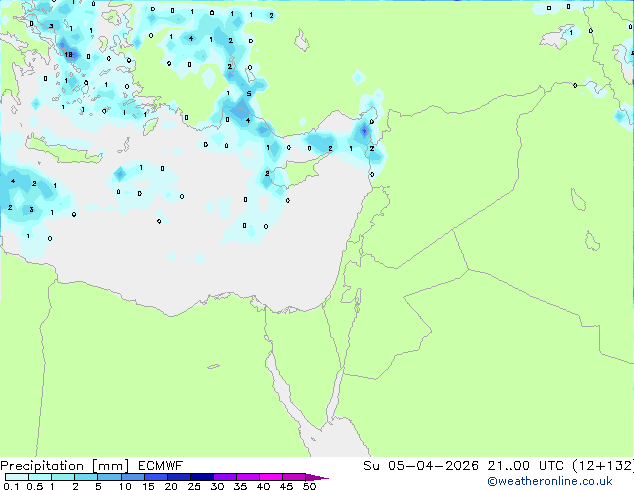Click the 'ECMWF' model label
This screenshot has height=490, width=634.
161,466
